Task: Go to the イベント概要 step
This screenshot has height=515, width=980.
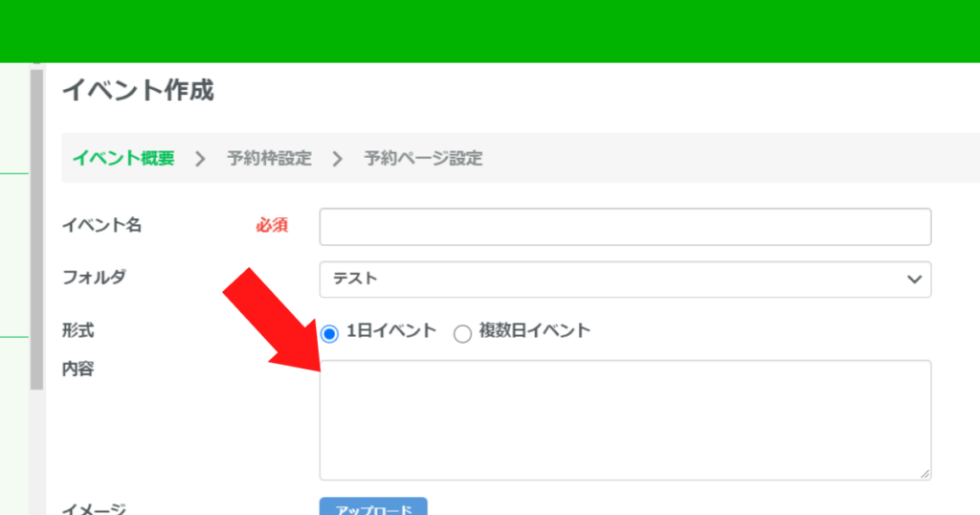Action: tap(123, 158)
